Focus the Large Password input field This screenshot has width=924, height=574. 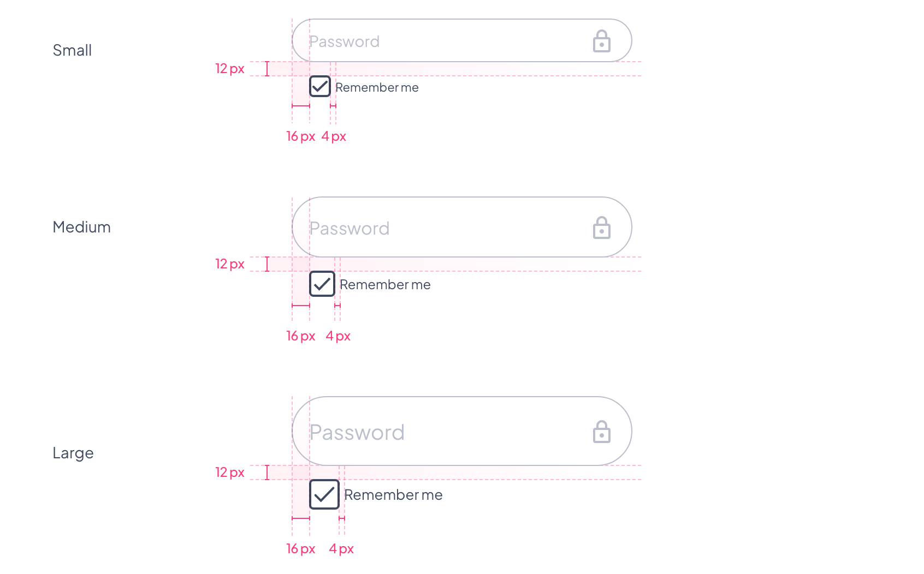(x=462, y=431)
